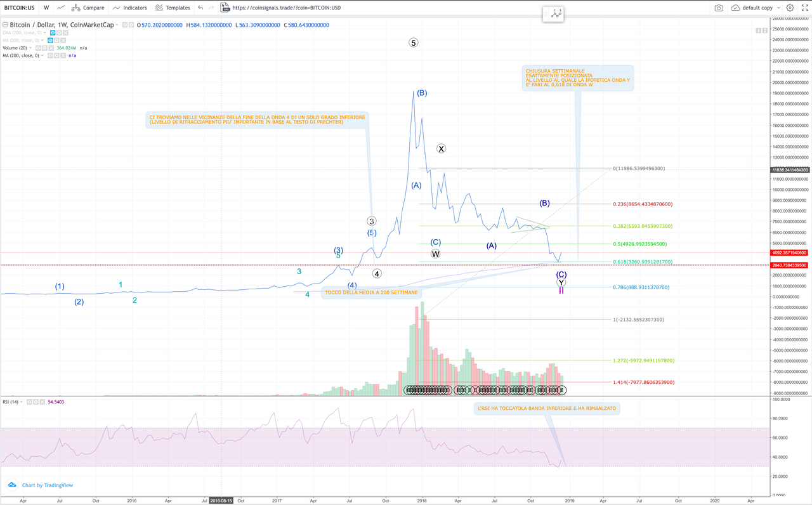This screenshot has height=505, width=812.
Task: Click the volume value 364.024M
Action: [67, 48]
